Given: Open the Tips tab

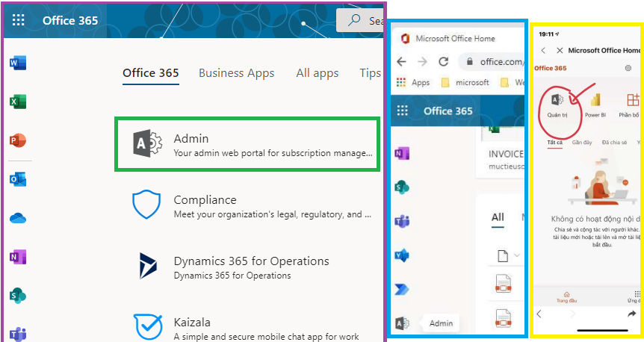Looking at the screenshot, I should click(x=370, y=73).
